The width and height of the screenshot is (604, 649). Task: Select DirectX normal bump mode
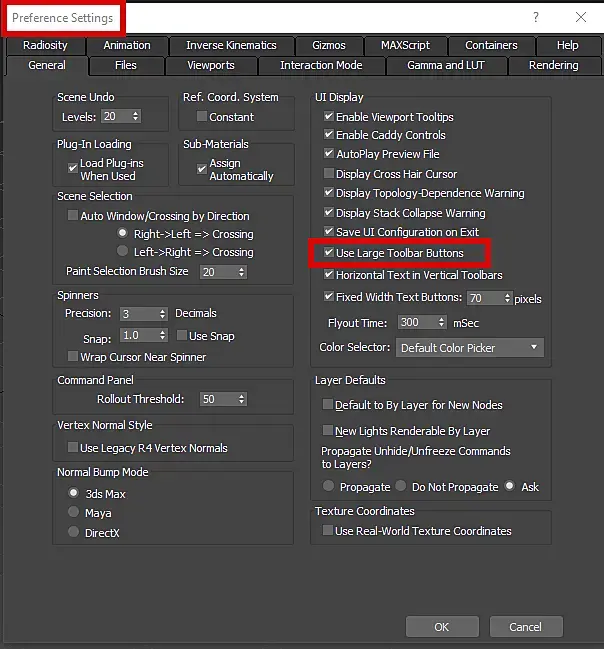[73, 531]
